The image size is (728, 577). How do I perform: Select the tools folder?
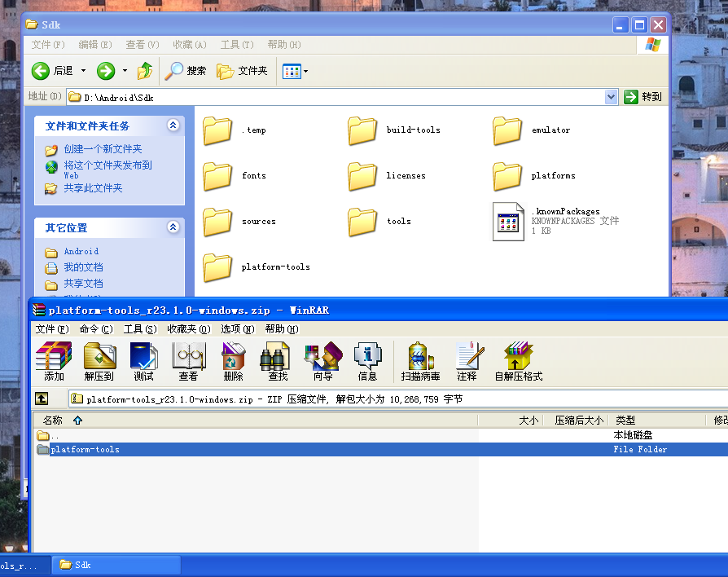click(379, 222)
